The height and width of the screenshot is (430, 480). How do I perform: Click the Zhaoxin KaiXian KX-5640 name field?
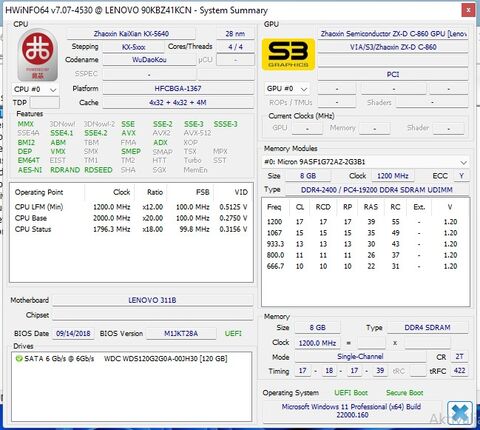[131, 34]
